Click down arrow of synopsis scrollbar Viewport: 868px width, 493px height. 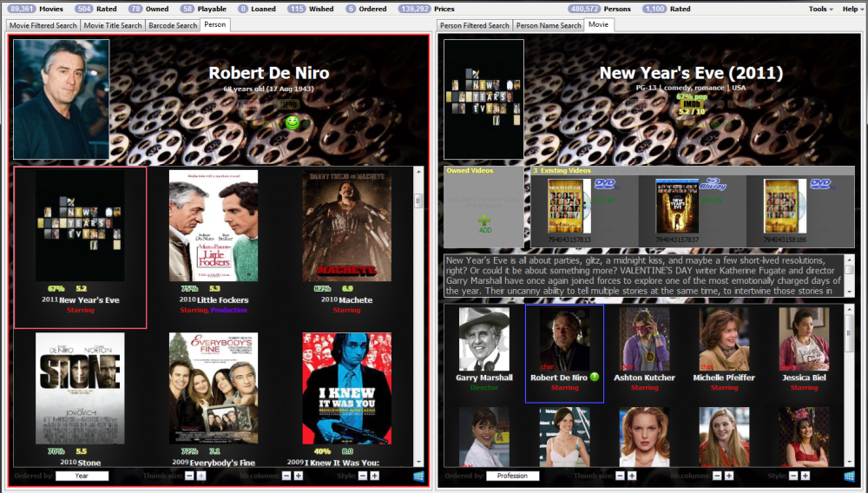850,292
